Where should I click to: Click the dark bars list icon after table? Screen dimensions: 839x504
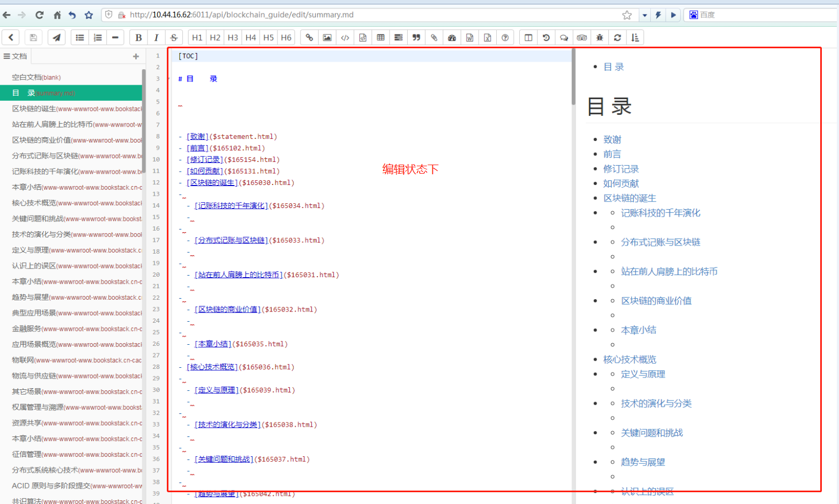pos(398,38)
